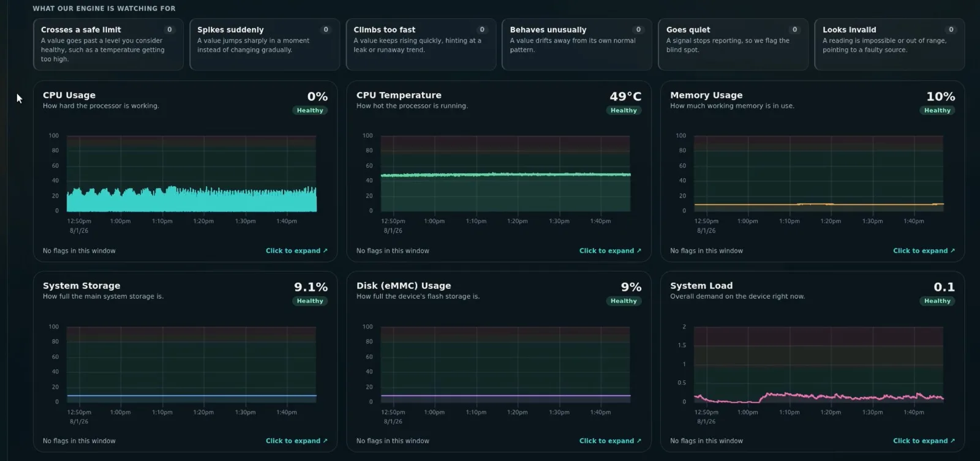Click the Healthy badge on System Load

[937, 301]
